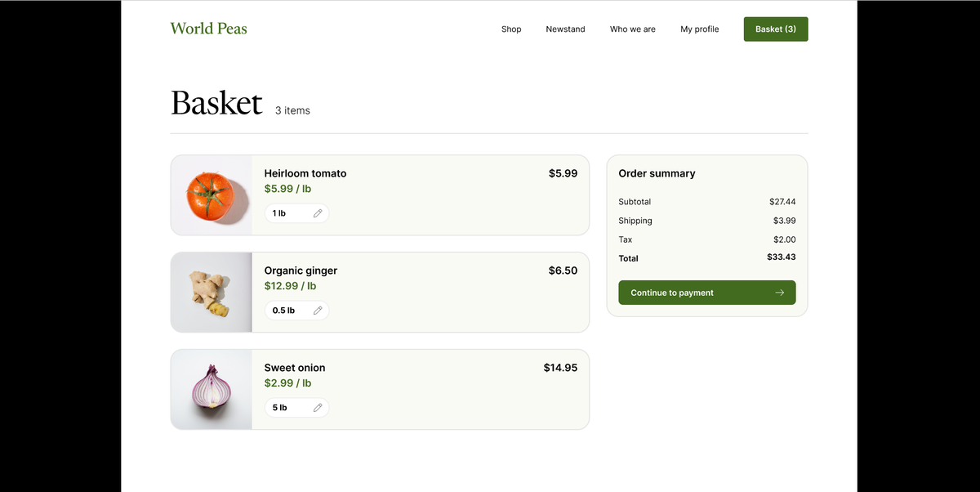Image resolution: width=980 pixels, height=492 pixels.
Task: Open the Sweet onion product image
Action: tap(212, 389)
